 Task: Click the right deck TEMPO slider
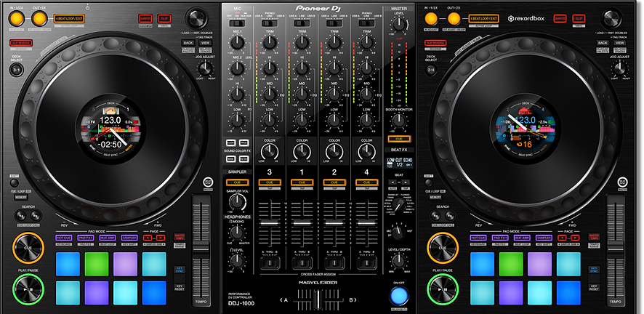click(616, 249)
